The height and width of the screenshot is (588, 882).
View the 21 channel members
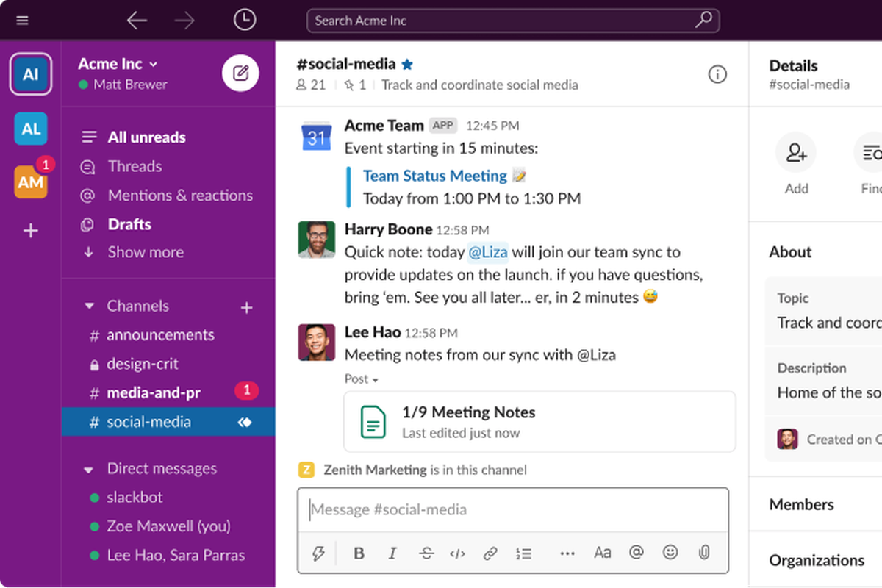(311, 85)
